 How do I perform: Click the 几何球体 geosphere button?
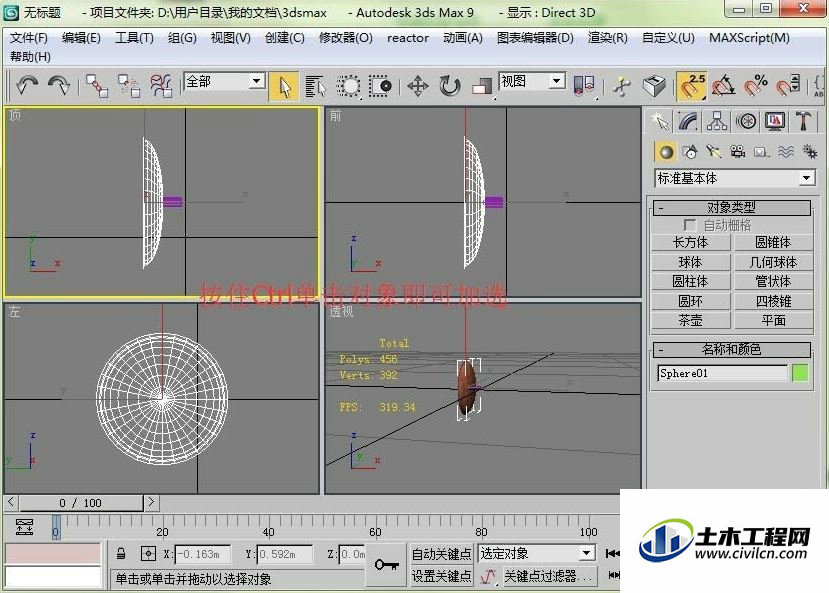[773, 262]
